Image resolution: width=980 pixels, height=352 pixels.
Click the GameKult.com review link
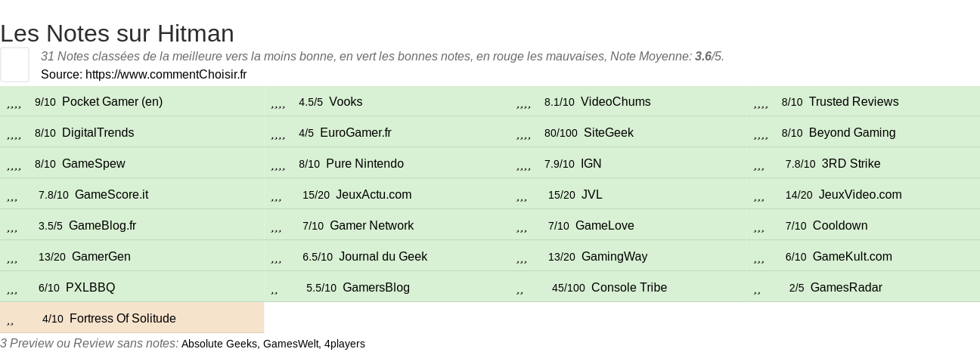[852, 257]
